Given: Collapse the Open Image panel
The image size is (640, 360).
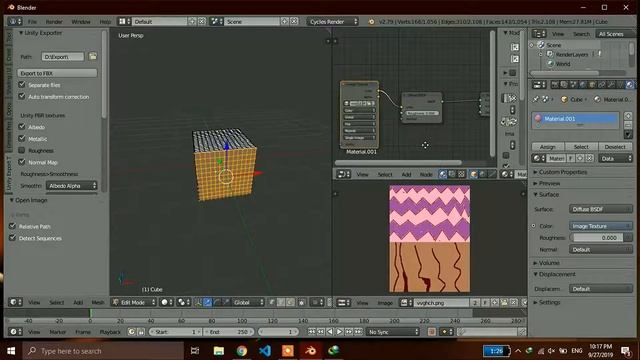Looking at the screenshot, I should pos(12,200).
